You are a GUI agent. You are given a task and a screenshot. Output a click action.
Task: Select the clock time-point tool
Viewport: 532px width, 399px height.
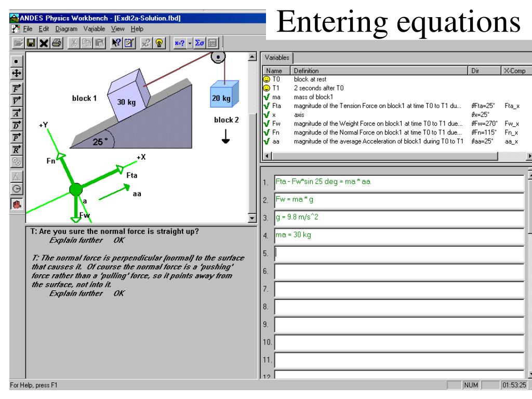pos(16,189)
